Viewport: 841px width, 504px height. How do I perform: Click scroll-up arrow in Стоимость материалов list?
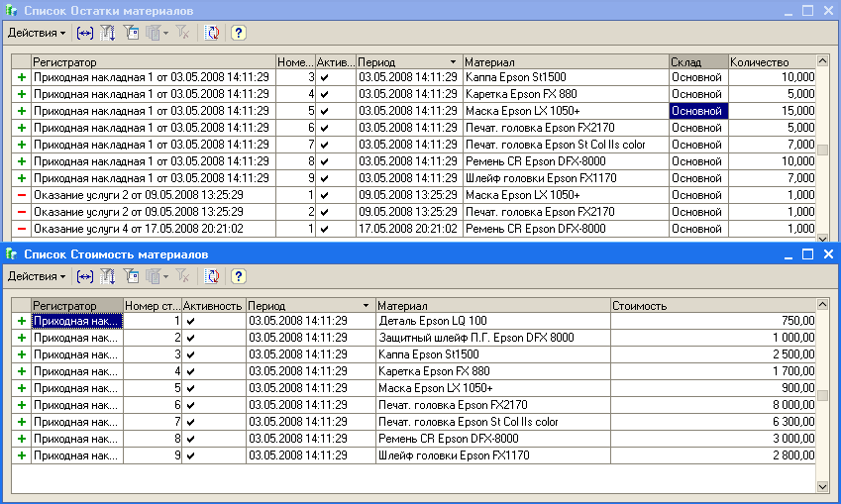click(x=823, y=305)
